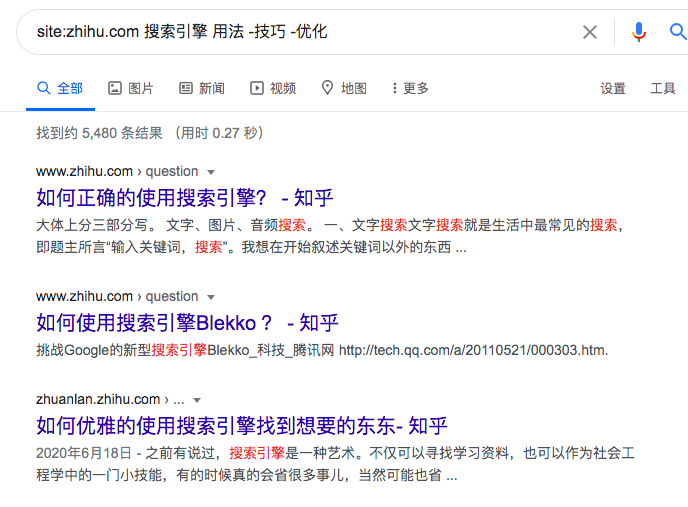Open result 如何优雅的使用搜索引擎找到想要的东东- 知乎
This screenshot has height=507, width=688.
(242, 425)
